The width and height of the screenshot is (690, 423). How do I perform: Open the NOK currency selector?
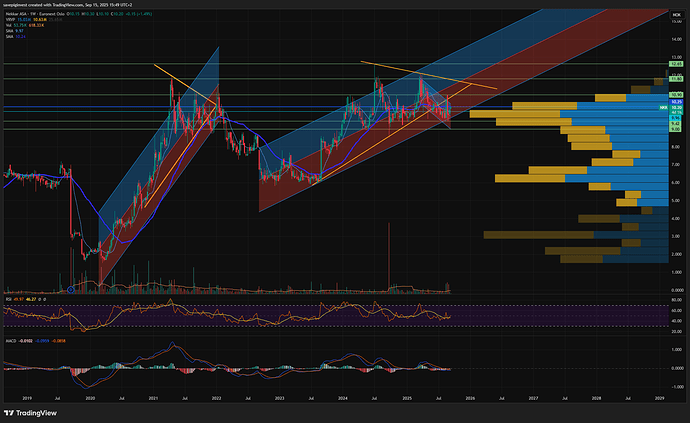pos(676,15)
